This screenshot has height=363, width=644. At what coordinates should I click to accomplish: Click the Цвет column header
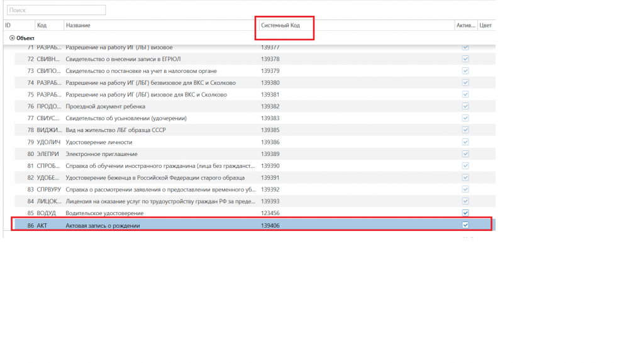point(486,25)
